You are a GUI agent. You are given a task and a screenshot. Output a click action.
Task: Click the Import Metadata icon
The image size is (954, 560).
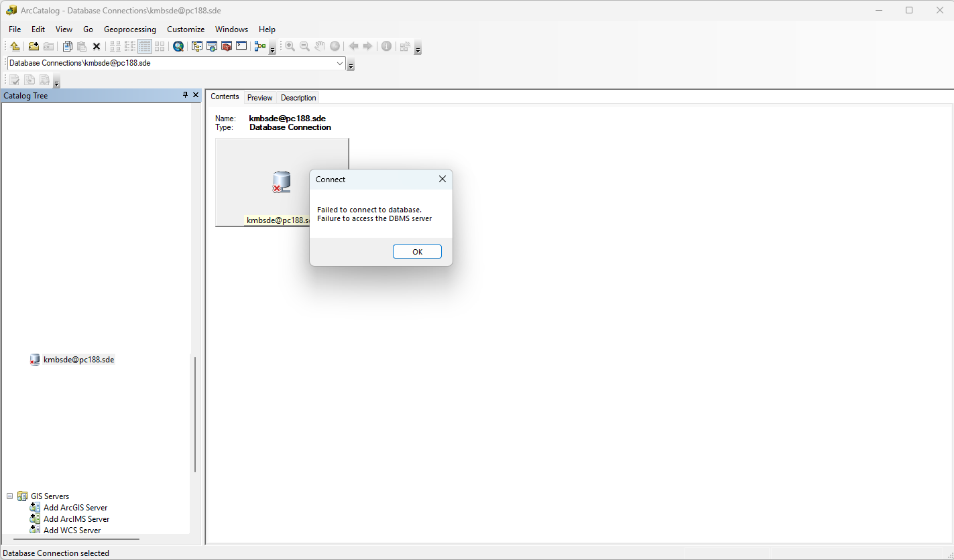(29, 80)
